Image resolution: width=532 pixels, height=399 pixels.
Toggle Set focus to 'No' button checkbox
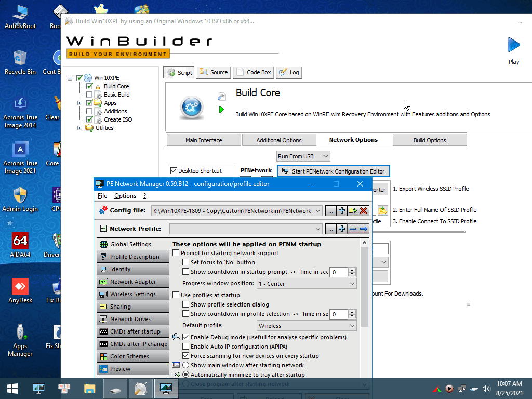point(185,262)
